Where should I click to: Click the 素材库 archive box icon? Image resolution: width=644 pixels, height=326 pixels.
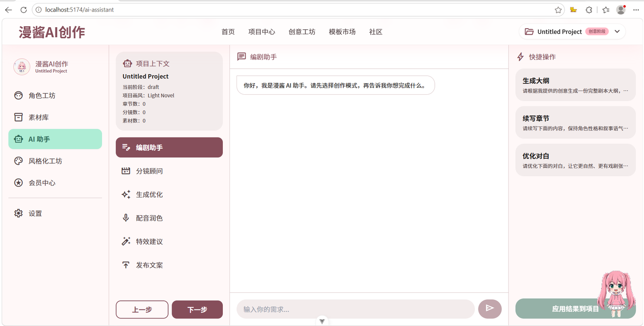pos(19,117)
